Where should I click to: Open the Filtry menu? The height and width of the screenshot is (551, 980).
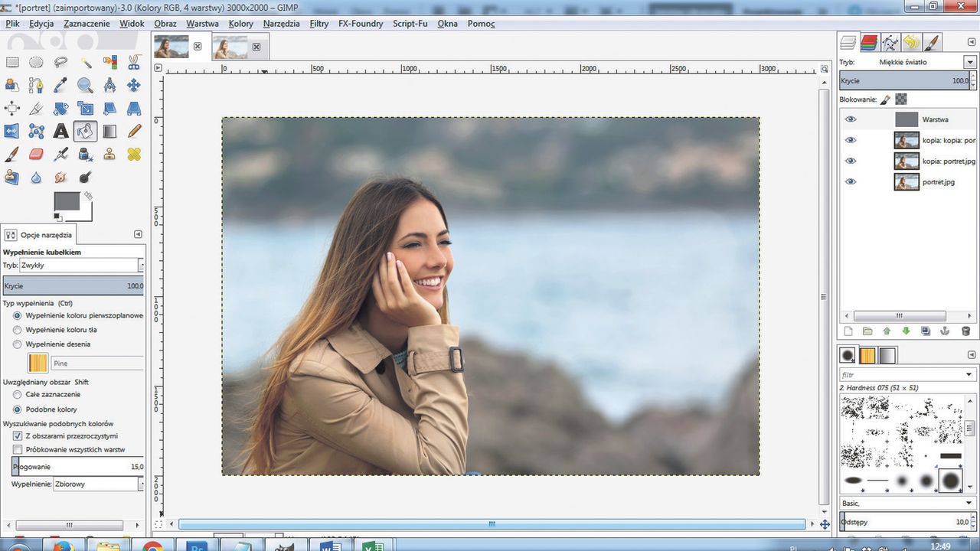(x=319, y=24)
